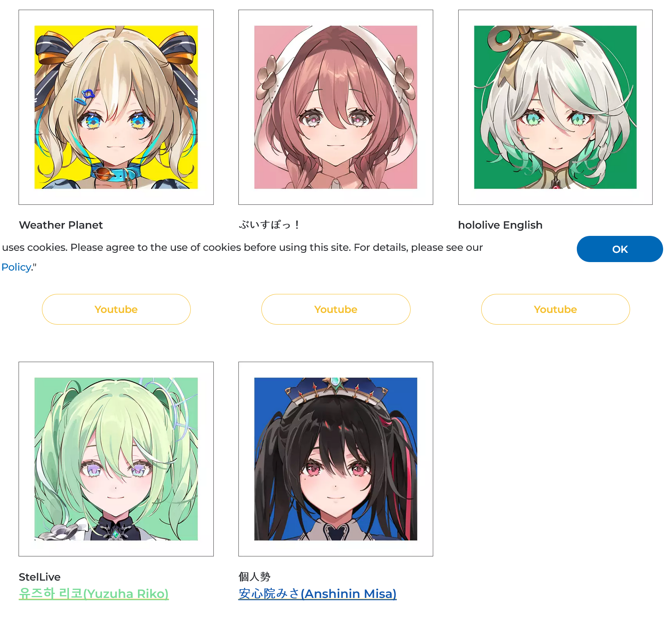Open the Yuzuha Riko profile link

(94, 594)
